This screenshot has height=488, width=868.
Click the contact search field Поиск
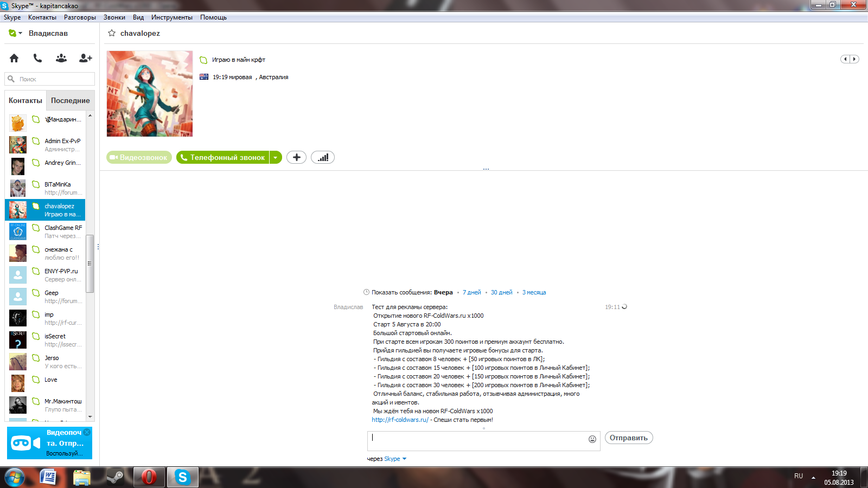pyautogui.click(x=50, y=79)
